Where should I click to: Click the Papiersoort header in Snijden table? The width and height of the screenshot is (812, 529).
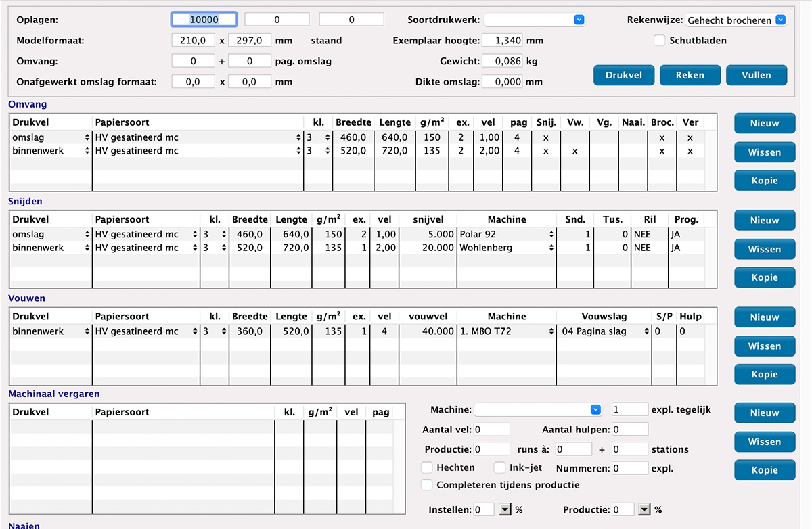pyautogui.click(x=122, y=219)
